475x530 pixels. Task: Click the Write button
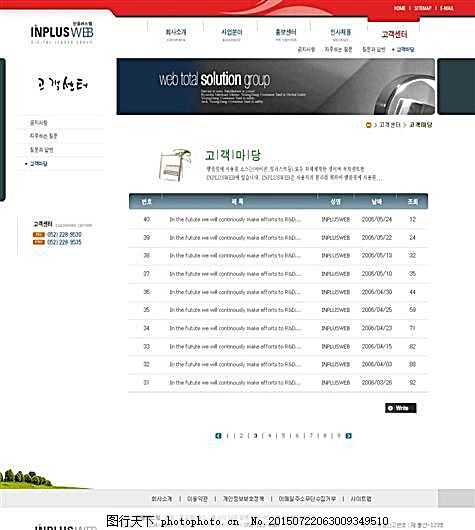[x=401, y=408]
